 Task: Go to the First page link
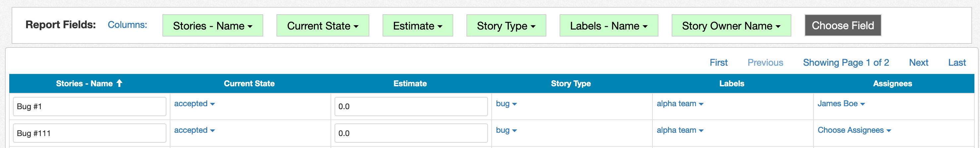(718, 63)
